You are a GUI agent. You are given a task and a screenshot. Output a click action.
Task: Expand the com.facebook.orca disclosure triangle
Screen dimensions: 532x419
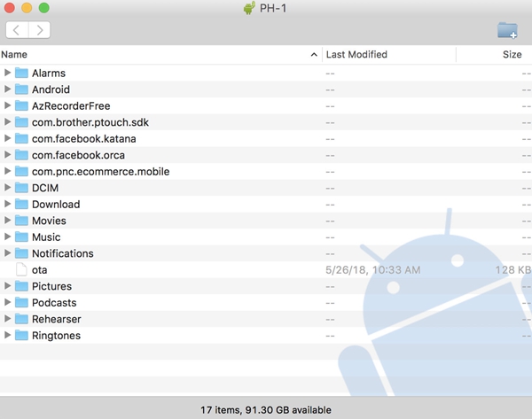7,155
